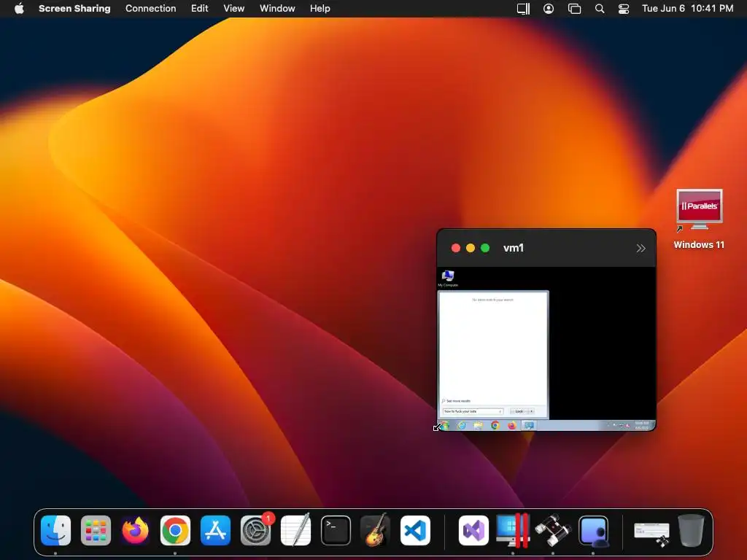Click the display sidebar icon in menu bar
747x560 pixels.
click(523, 9)
